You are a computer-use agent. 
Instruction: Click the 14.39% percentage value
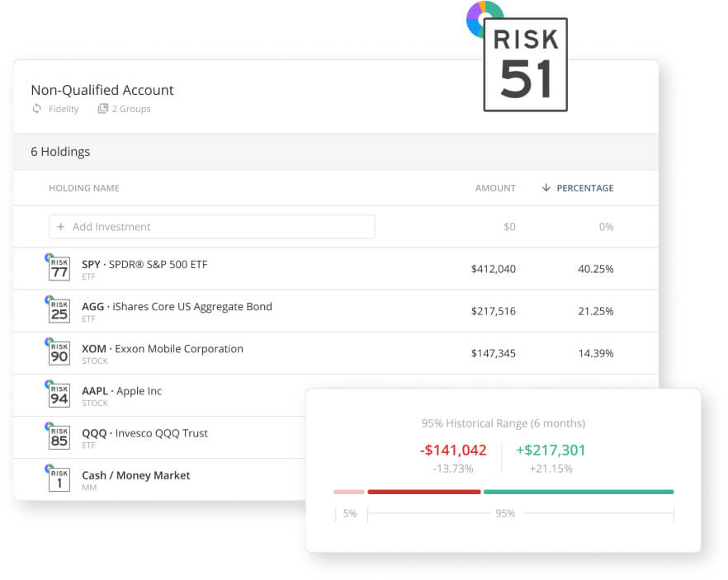(x=596, y=353)
